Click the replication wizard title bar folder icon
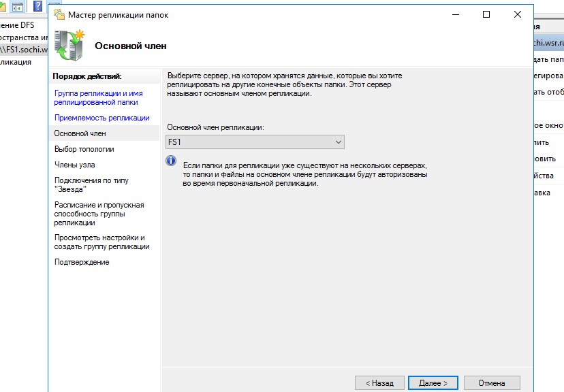The height and width of the screenshot is (392, 564). click(x=59, y=15)
